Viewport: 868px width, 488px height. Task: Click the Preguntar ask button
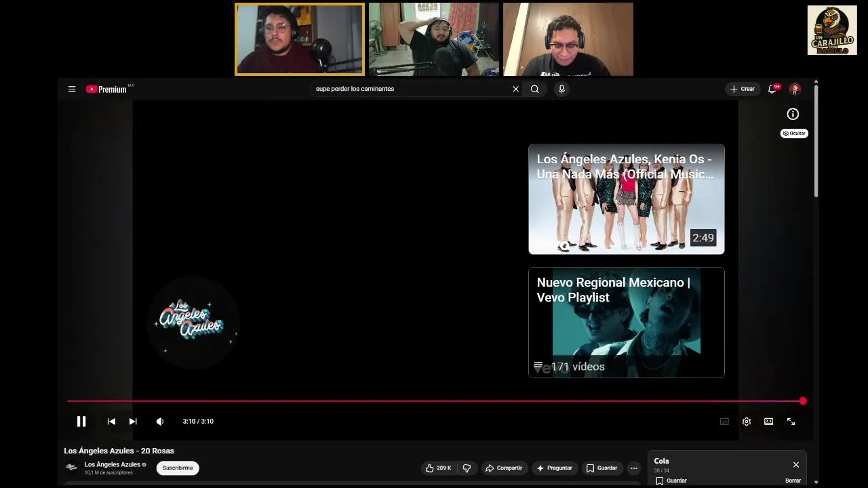pos(554,468)
